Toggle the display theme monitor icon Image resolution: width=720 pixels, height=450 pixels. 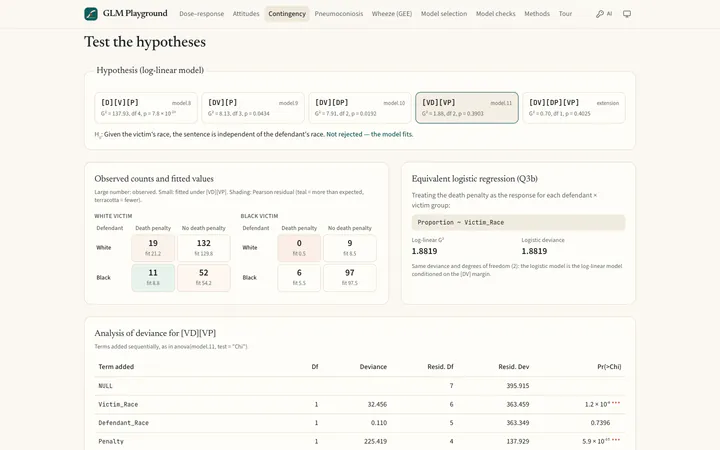click(627, 14)
